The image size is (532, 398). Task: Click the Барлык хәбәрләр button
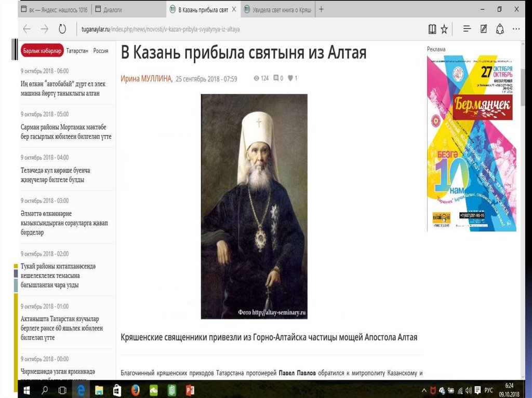click(42, 51)
